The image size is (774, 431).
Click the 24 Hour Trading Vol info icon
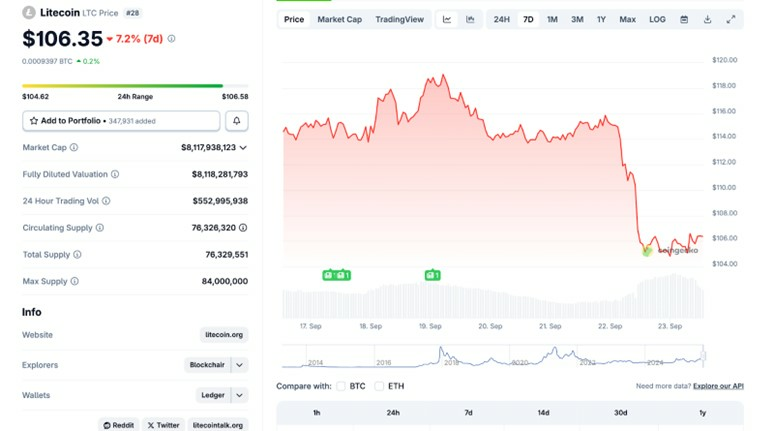click(x=106, y=201)
